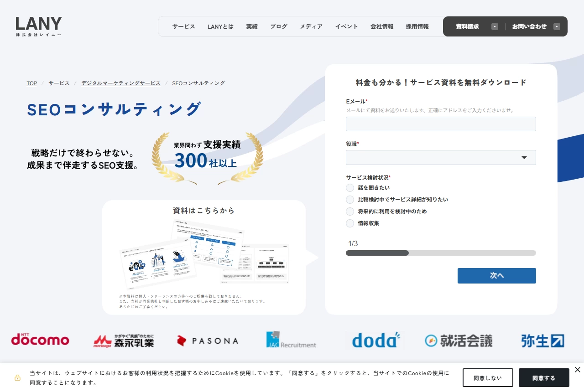The image size is (584, 392).
Task: Close the cookie banner with the X
Action: (x=578, y=370)
